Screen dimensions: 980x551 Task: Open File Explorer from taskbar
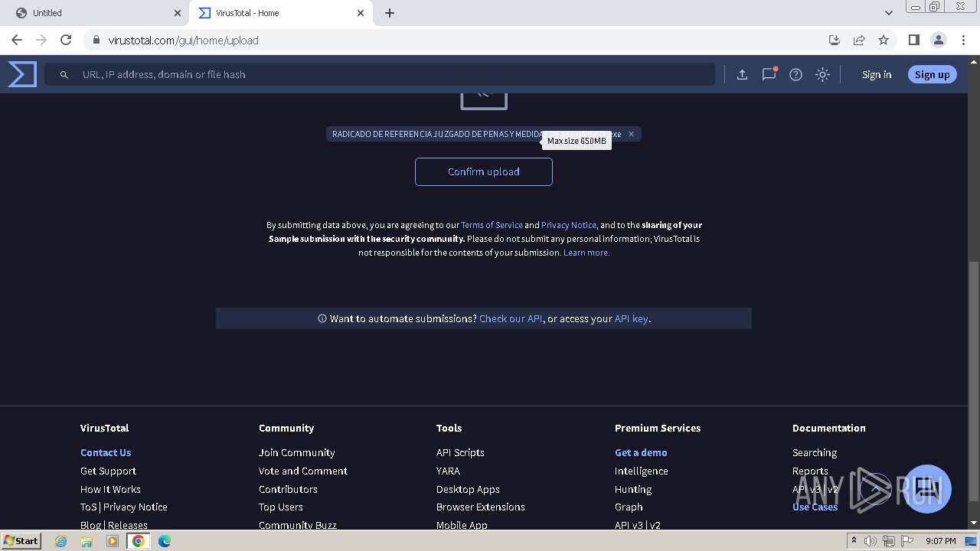[x=87, y=541]
